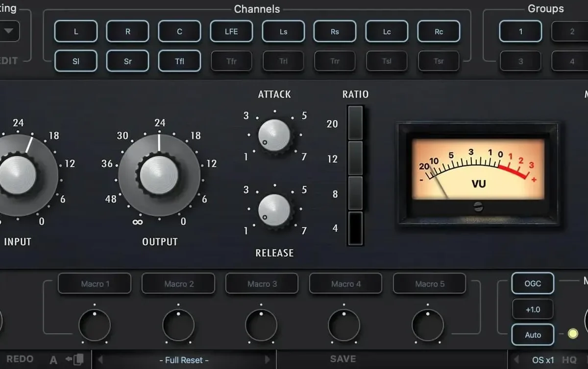The height and width of the screenshot is (369, 588).
Task: Toggle the Sr channel
Action: 128,61
